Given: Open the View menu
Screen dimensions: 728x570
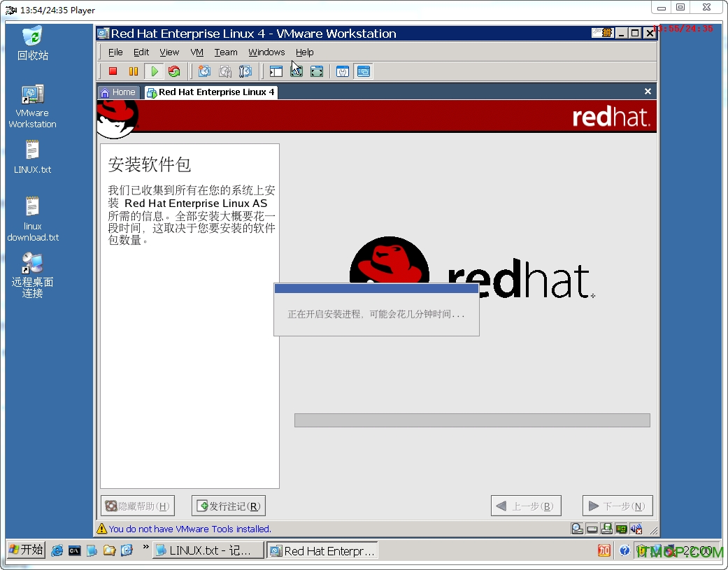Looking at the screenshot, I should [169, 52].
